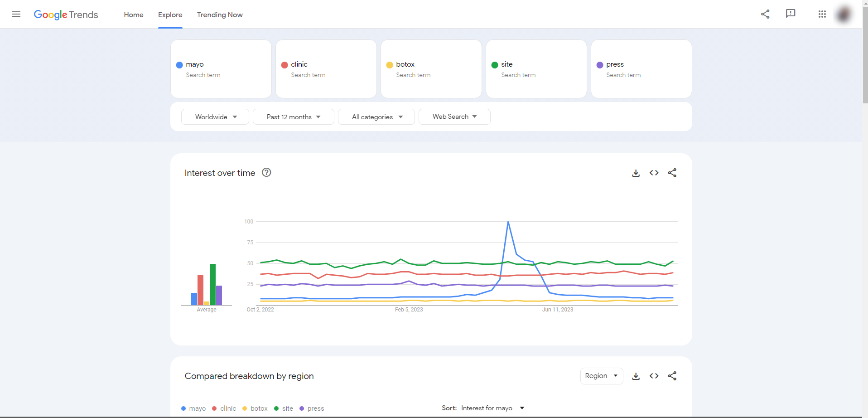The image size is (868, 418).
Task: Click the Compared breakdown by region heading
Action: coord(249,376)
